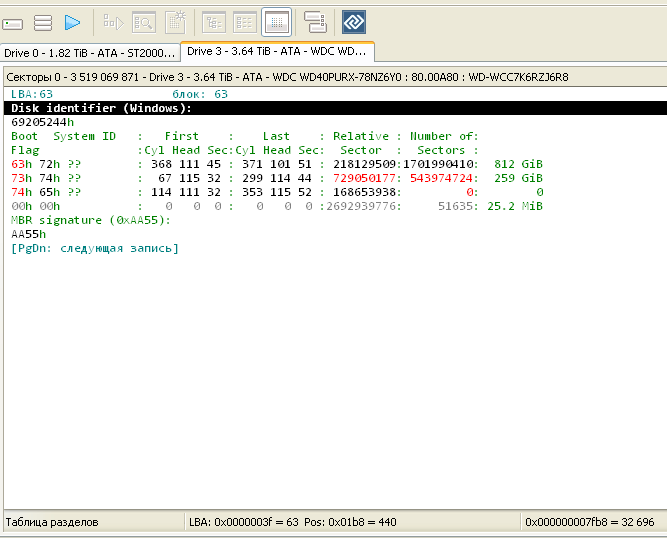Click the 51635 sector count value
The image size is (667, 538).
pyautogui.click(x=456, y=206)
